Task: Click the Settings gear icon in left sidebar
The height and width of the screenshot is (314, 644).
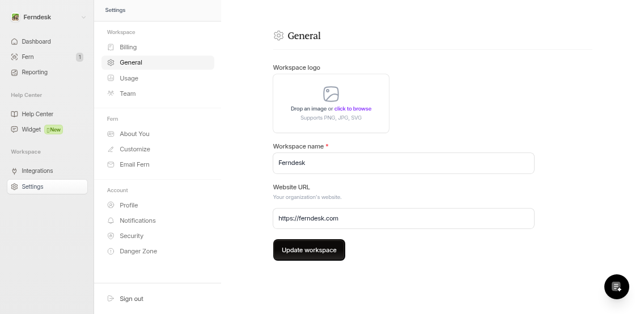Action: [14, 187]
